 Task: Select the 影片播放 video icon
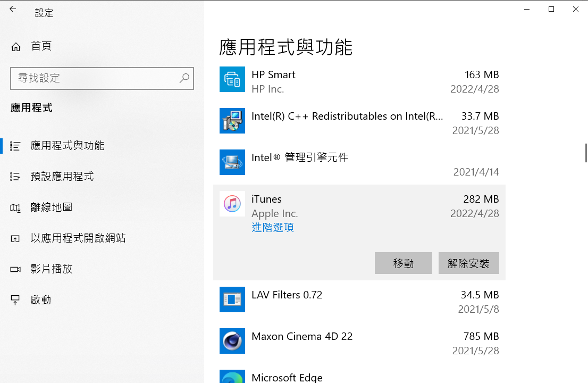(15, 269)
